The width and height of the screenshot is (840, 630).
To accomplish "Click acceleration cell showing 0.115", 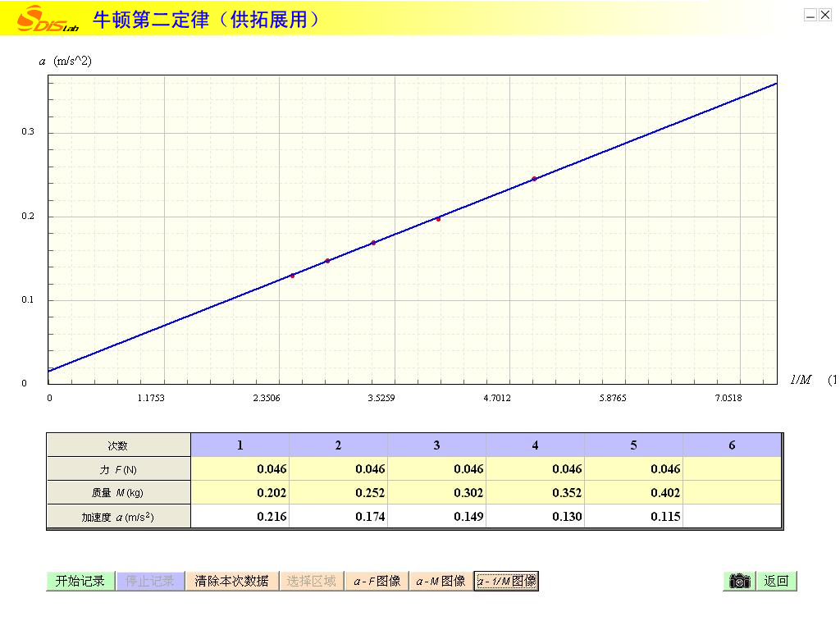I will [633, 517].
